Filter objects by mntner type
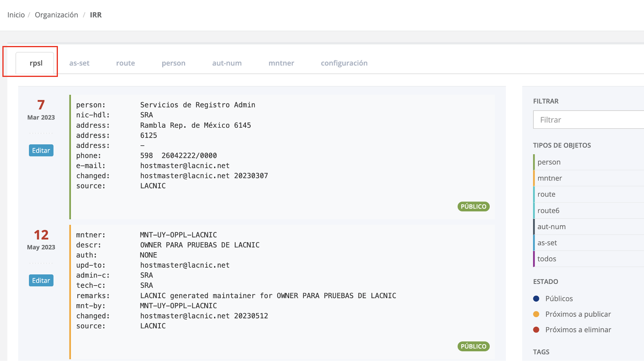The image size is (644, 364). coord(550,178)
